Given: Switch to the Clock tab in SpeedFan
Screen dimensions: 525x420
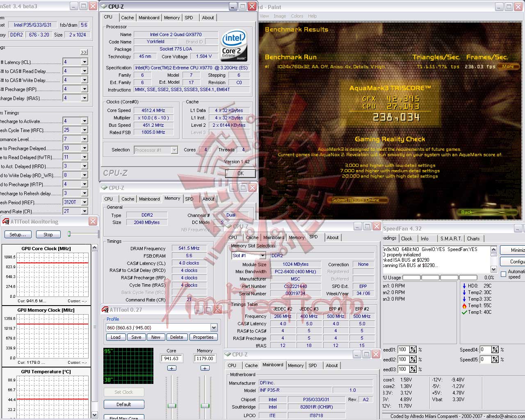Looking at the screenshot, I should point(407,239).
